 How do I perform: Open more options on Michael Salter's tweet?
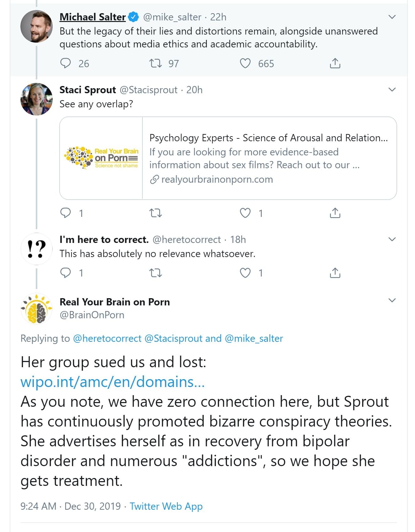(x=392, y=17)
